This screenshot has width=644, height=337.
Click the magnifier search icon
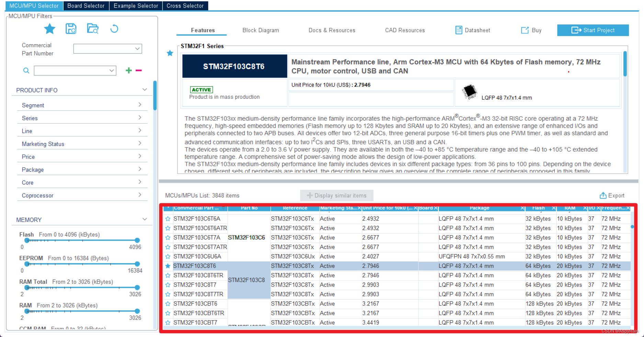pyautogui.click(x=26, y=70)
